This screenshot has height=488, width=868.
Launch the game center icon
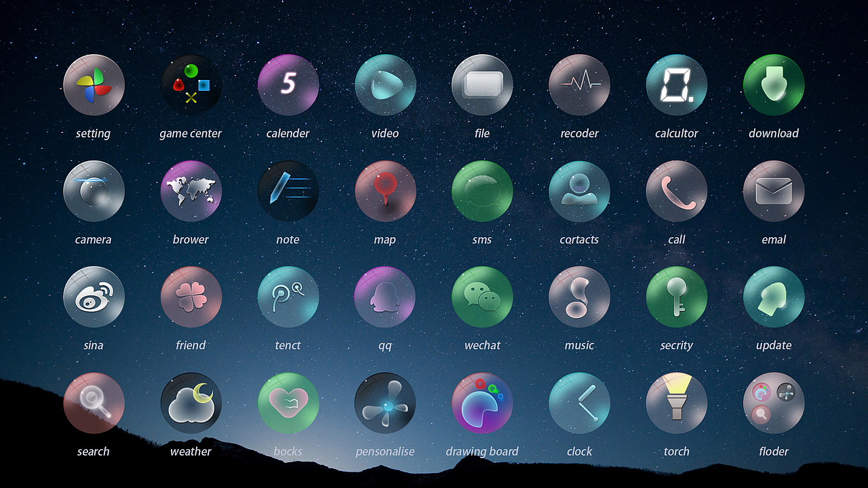click(191, 85)
